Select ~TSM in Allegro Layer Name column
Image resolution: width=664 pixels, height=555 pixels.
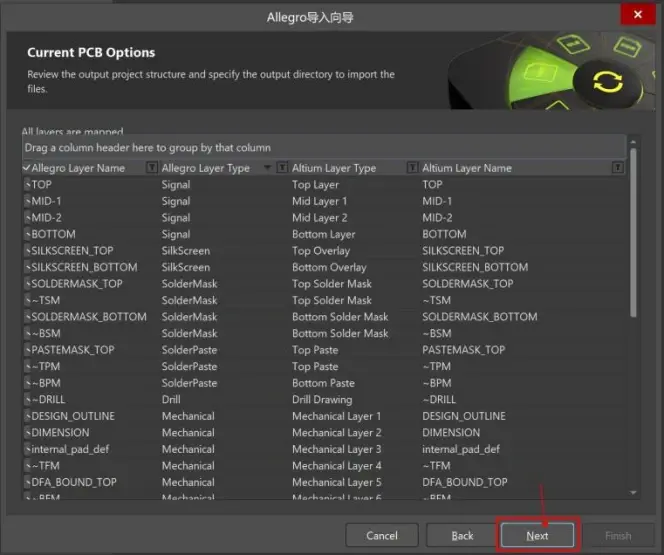click(46, 300)
